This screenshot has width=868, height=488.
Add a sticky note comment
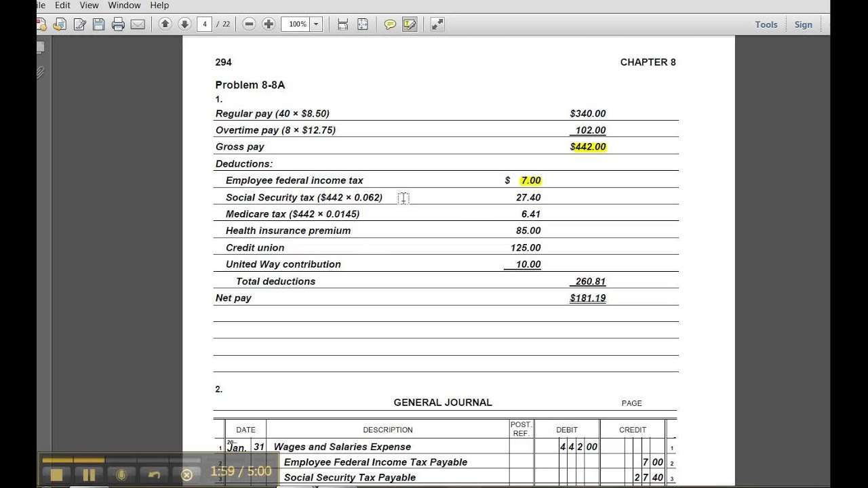(390, 24)
